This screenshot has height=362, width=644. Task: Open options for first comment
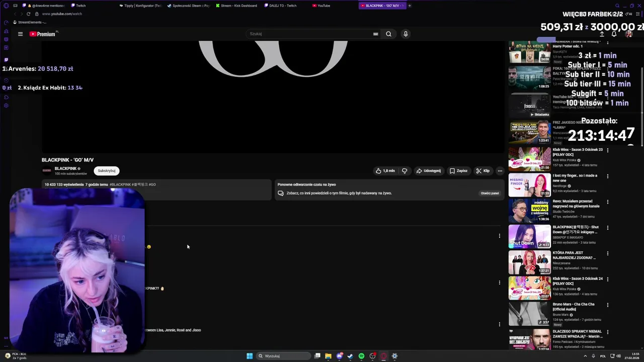pos(500,236)
